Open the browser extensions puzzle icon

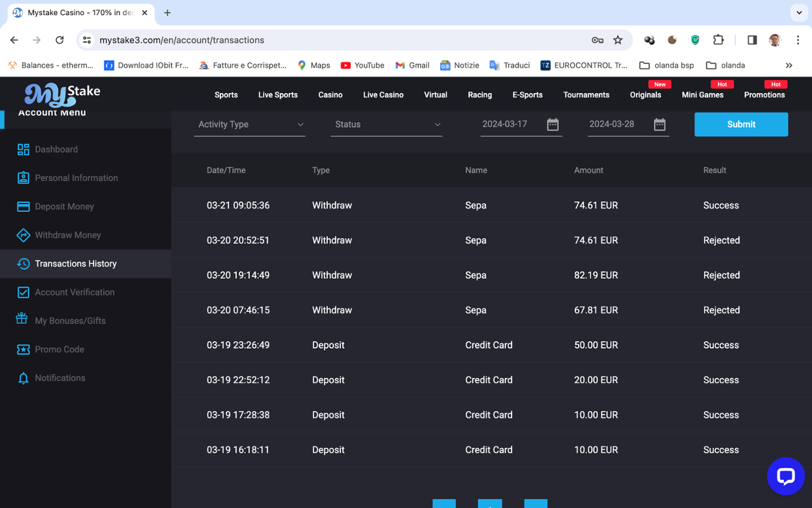(718, 40)
